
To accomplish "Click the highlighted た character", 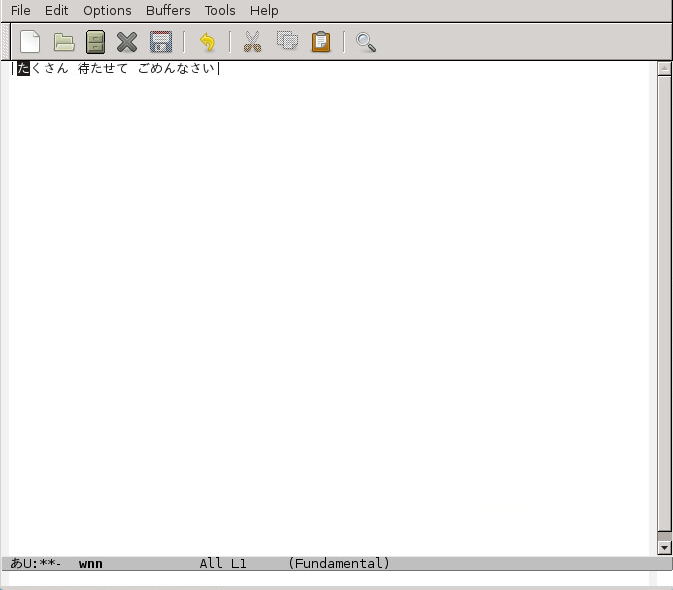I will pyautogui.click(x=24, y=68).
